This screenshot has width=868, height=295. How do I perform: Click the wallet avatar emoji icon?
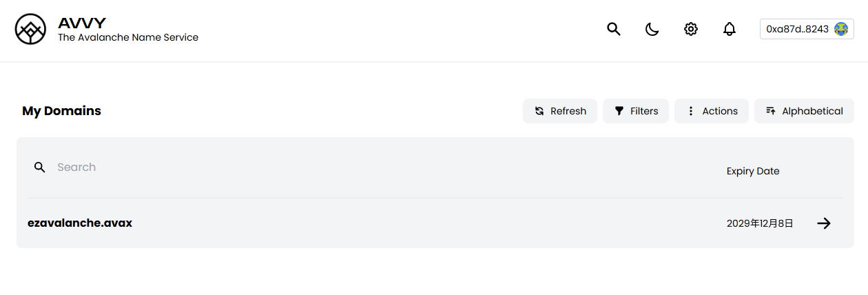(x=840, y=29)
